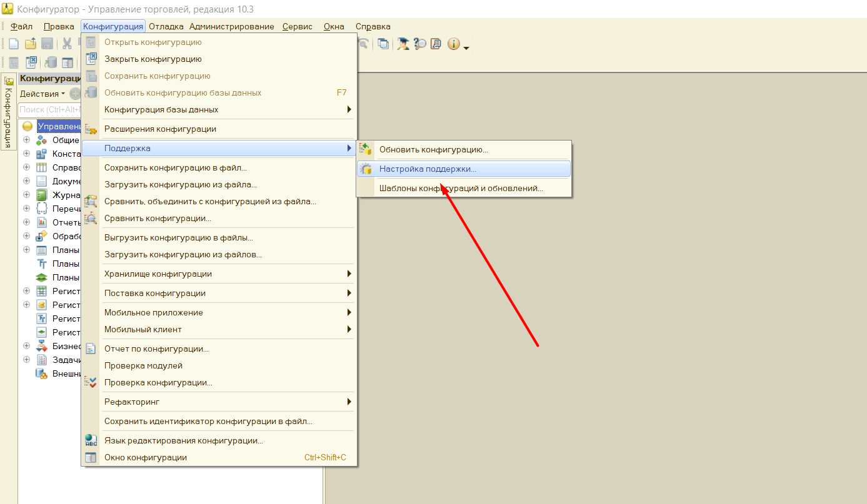The width and height of the screenshot is (867, 504).
Task: Open the windows list toolbar icon
Action: coord(383,44)
